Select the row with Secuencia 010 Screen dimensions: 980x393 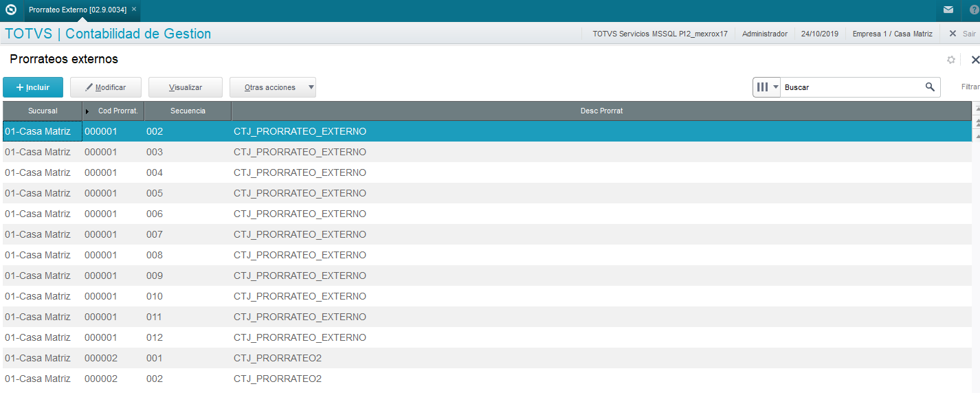pos(487,296)
